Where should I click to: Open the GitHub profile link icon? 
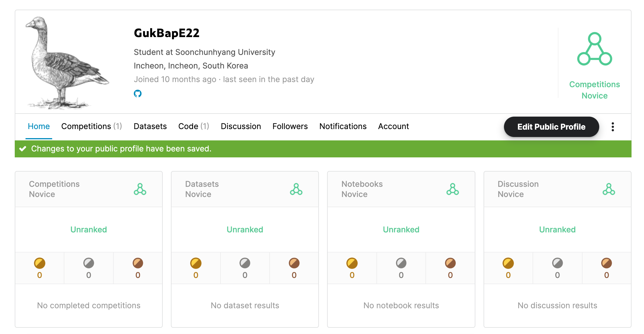click(137, 93)
